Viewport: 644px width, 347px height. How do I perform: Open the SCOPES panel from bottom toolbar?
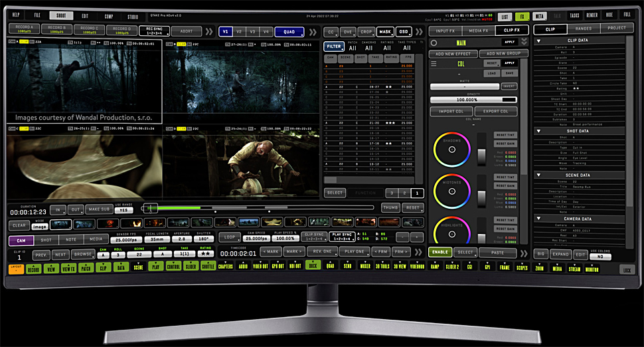point(523,267)
